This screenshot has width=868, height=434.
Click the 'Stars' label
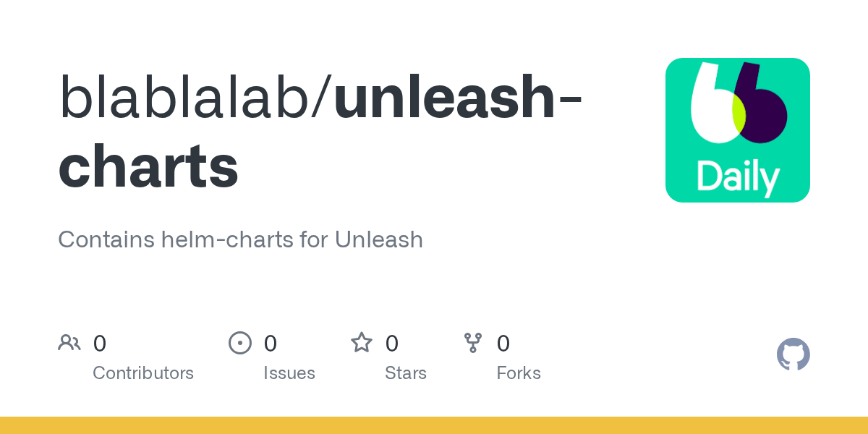point(406,373)
